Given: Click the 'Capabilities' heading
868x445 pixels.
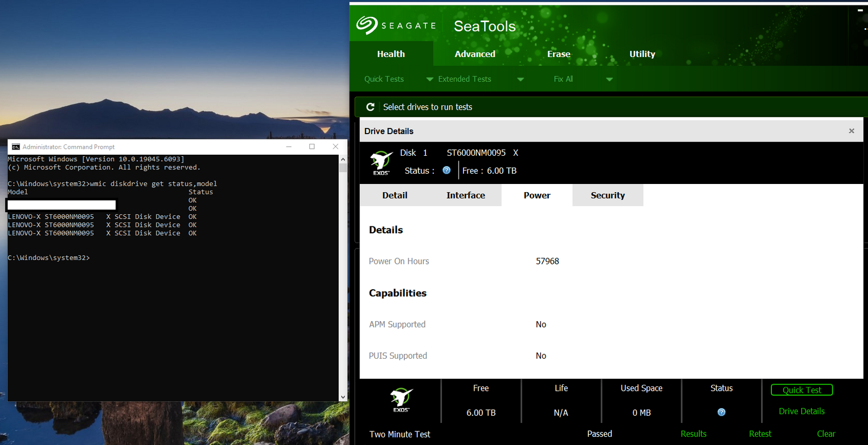Looking at the screenshot, I should point(398,293).
